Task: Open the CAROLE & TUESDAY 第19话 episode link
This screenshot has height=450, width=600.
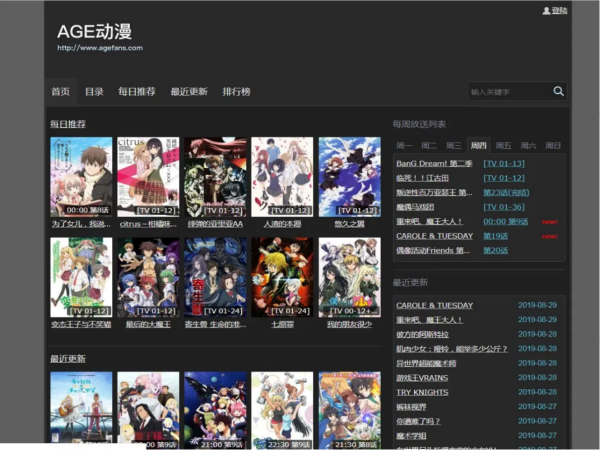Action: tap(495, 236)
